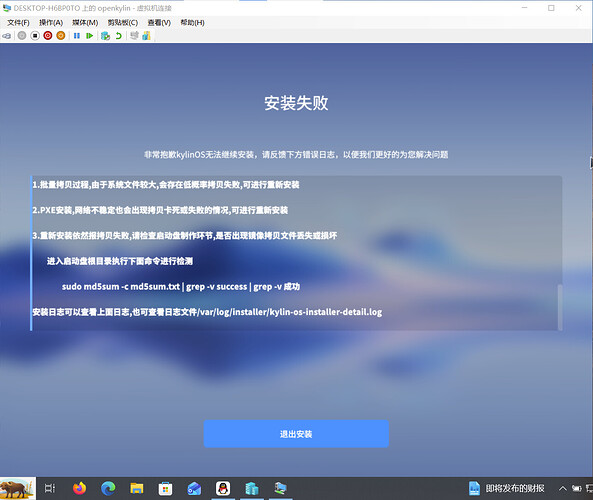Click the greyed Start VM toolbar icon
The image size is (593, 500).
point(22,36)
